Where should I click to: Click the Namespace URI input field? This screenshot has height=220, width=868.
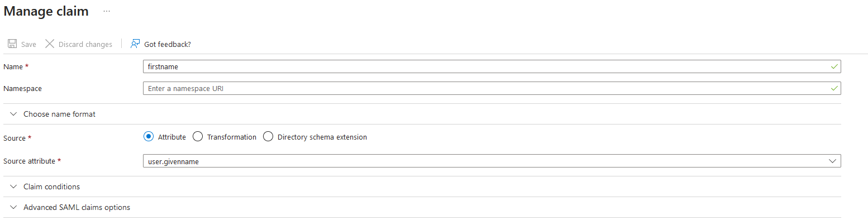pos(492,88)
